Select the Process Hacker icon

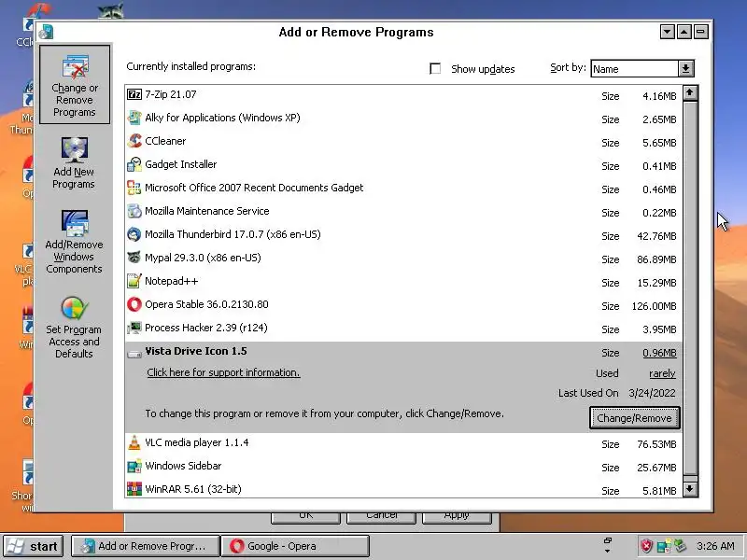[134, 328]
